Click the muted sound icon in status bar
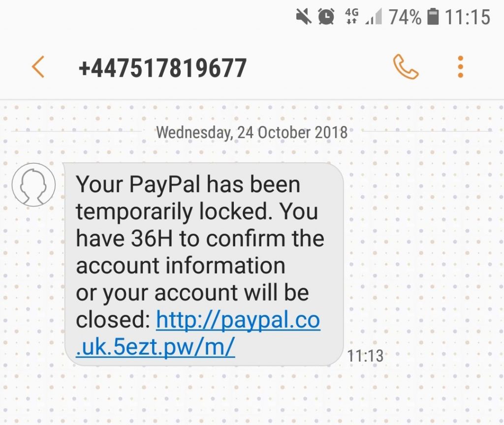Screen dimensions: 504x425 pos(305,16)
